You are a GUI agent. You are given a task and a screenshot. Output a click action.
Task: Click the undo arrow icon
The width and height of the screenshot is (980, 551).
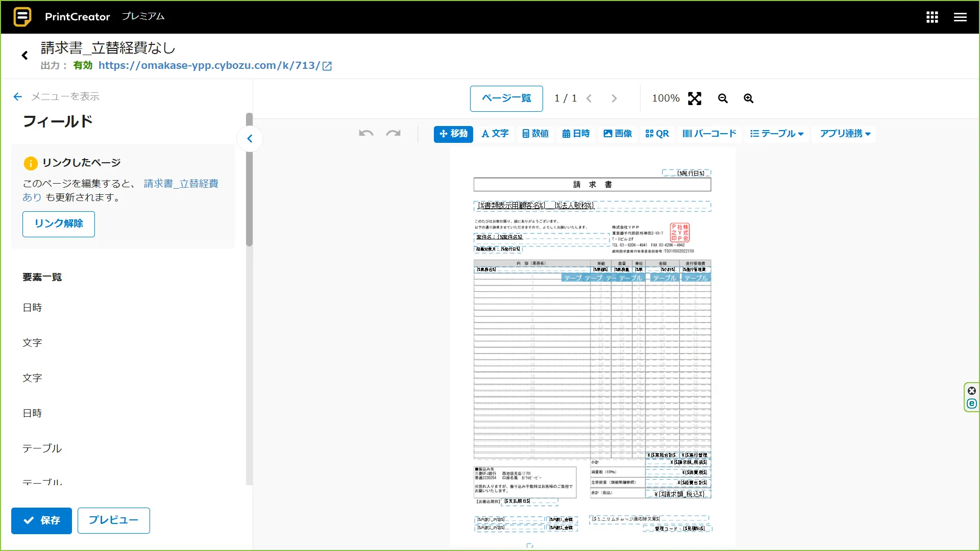coord(366,134)
